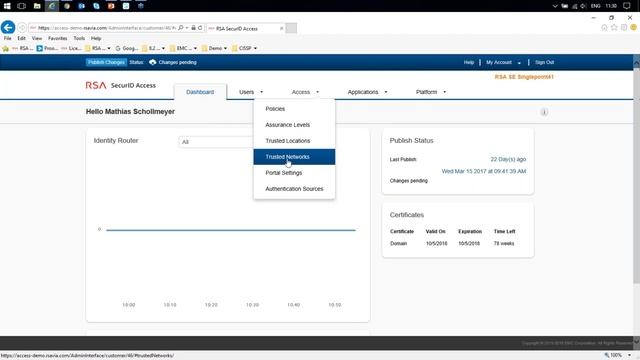Open the Favorites menu
This screenshot has height=360, width=640.
pyautogui.click(x=58, y=38)
